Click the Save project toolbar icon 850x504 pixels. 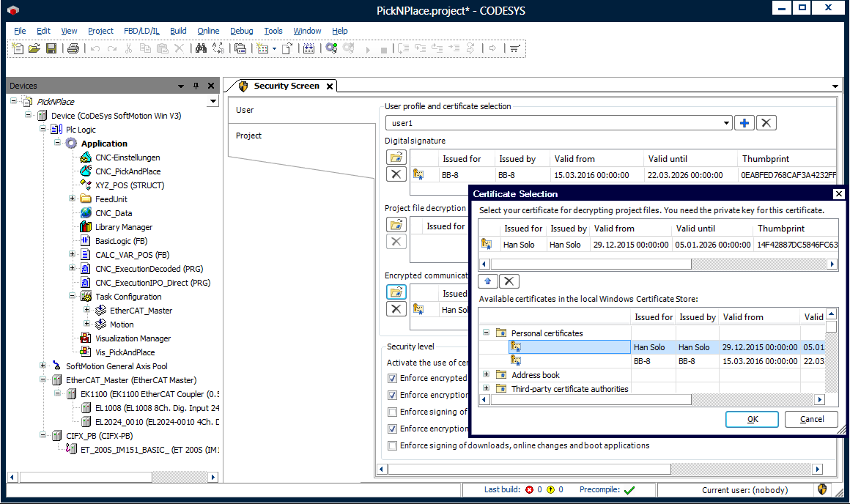tap(51, 48)
